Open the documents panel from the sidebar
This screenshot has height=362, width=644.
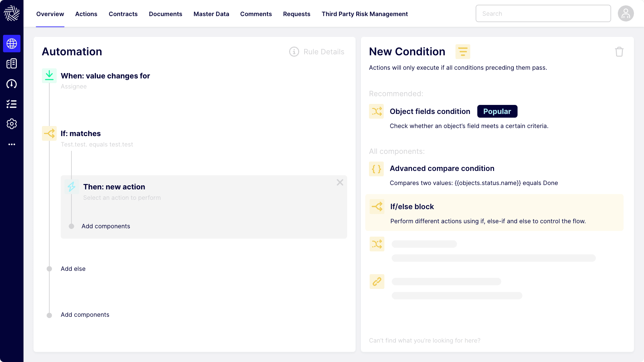(x=12, y=63)
